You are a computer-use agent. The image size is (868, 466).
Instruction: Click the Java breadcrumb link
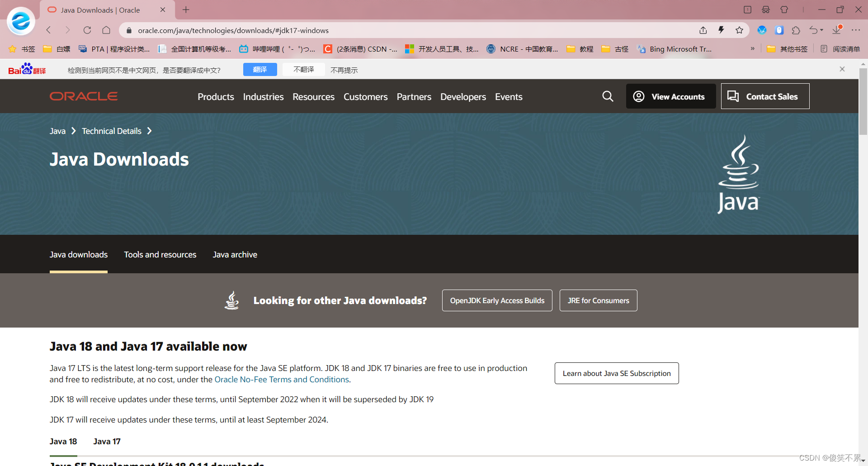(x=57, y=131)
